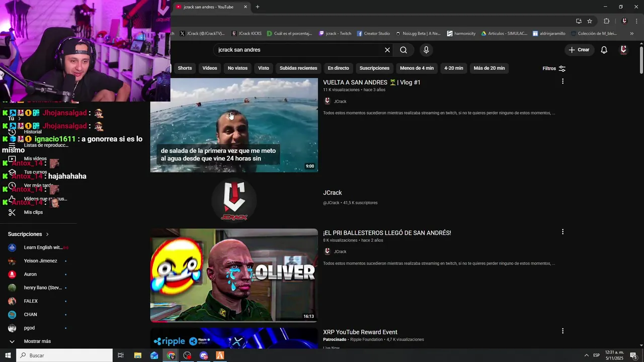Click the magnifier search button

[404, 50]
